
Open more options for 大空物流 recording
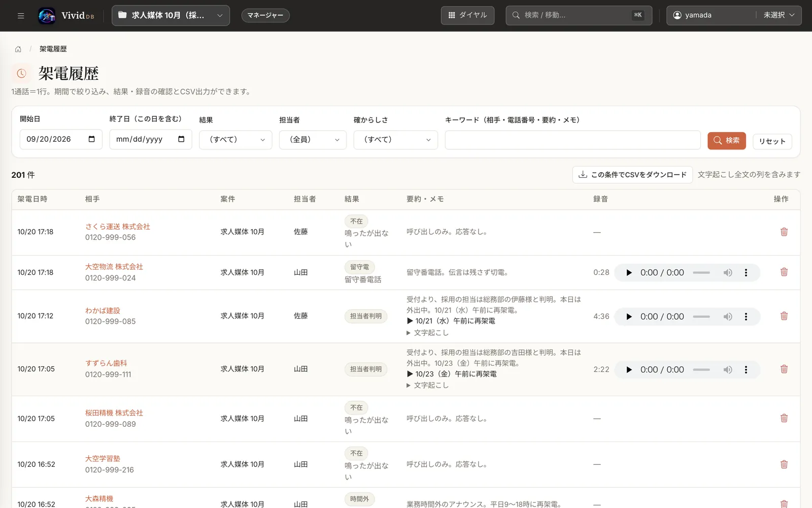point(746,273)
